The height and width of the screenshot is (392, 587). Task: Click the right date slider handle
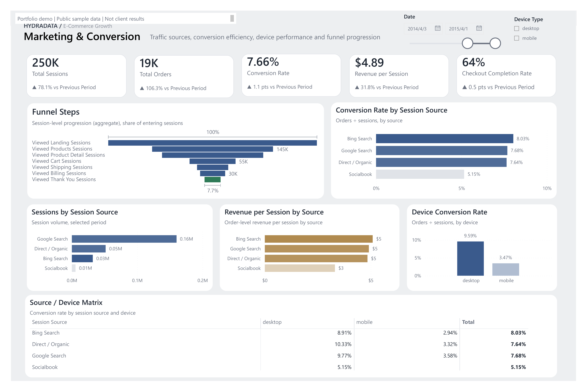coord(495,43)
